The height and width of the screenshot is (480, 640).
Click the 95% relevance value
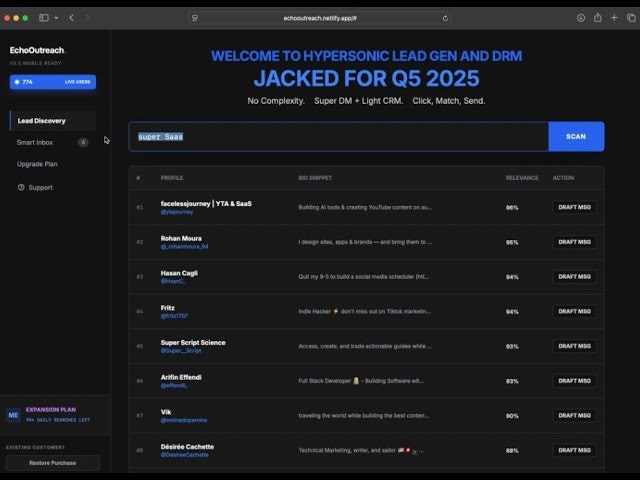512,242
